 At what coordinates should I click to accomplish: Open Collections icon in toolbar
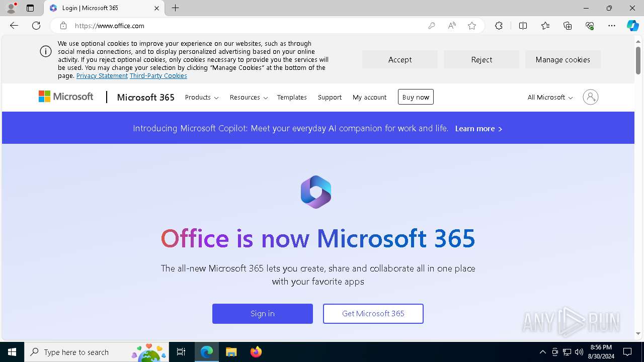(x=568, y=26)
